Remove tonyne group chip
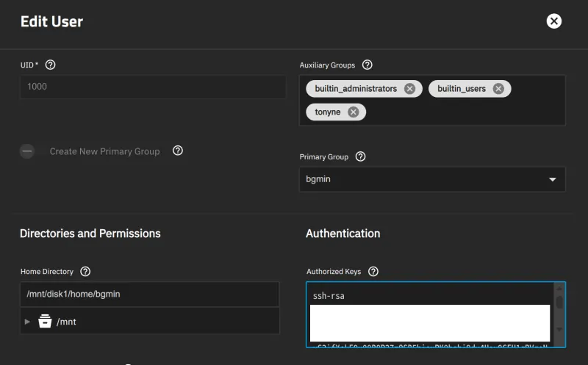 tap(353, 112)
